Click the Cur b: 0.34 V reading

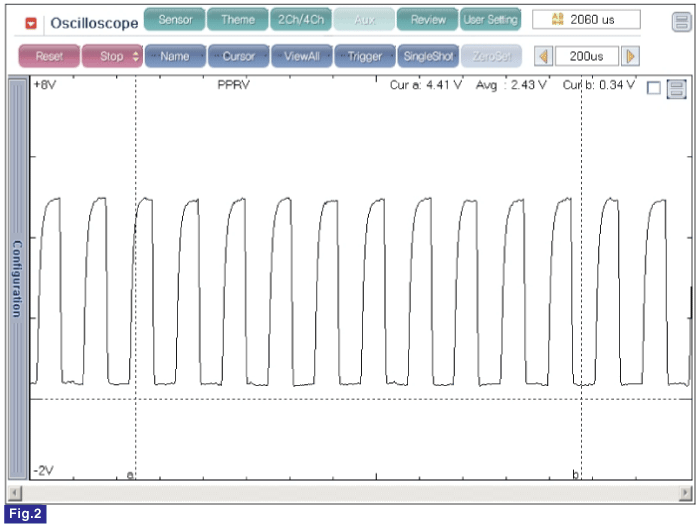(x=598, y=85)
